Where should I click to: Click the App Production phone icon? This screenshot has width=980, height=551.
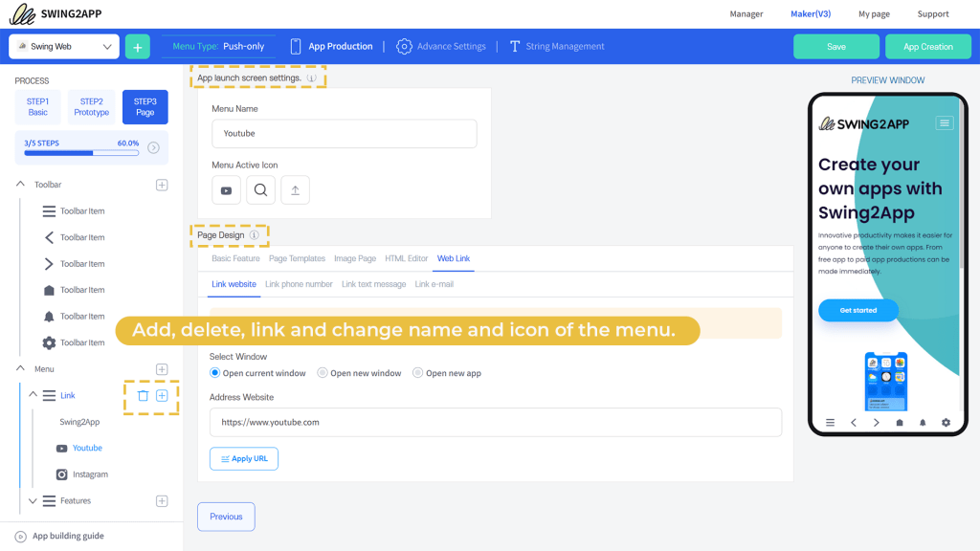click(x=296, y=46)
